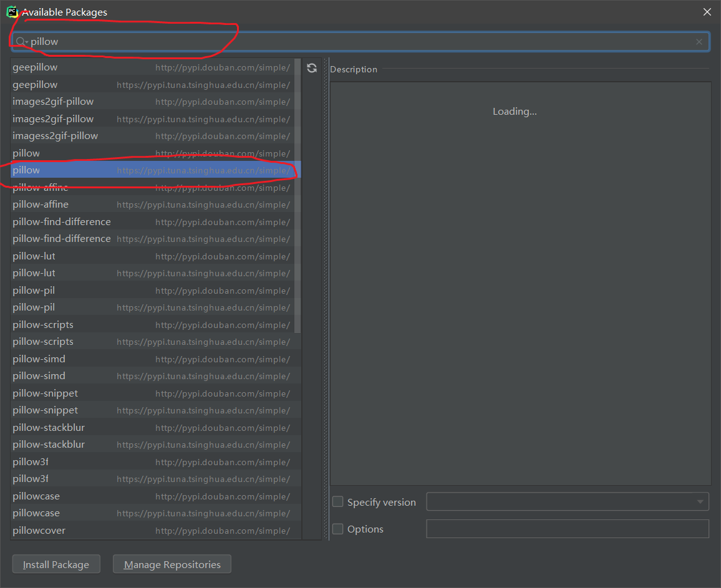The width and height of the screenshot is (721, 588).
Task: Select pillow3f from the douban repository
Action: 155,461
